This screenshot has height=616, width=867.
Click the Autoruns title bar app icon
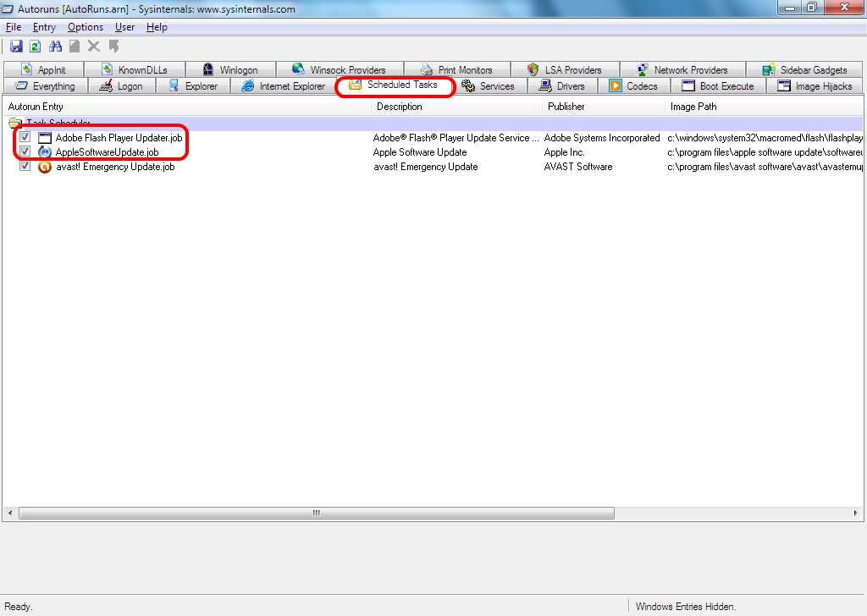(x=8, y=8)
